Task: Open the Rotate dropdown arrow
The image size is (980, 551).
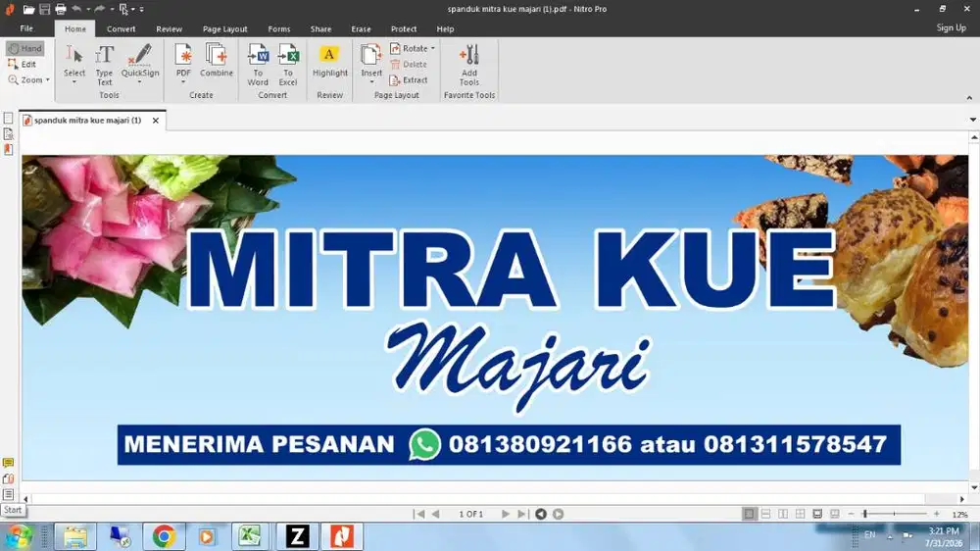Action: click(432, 48)
